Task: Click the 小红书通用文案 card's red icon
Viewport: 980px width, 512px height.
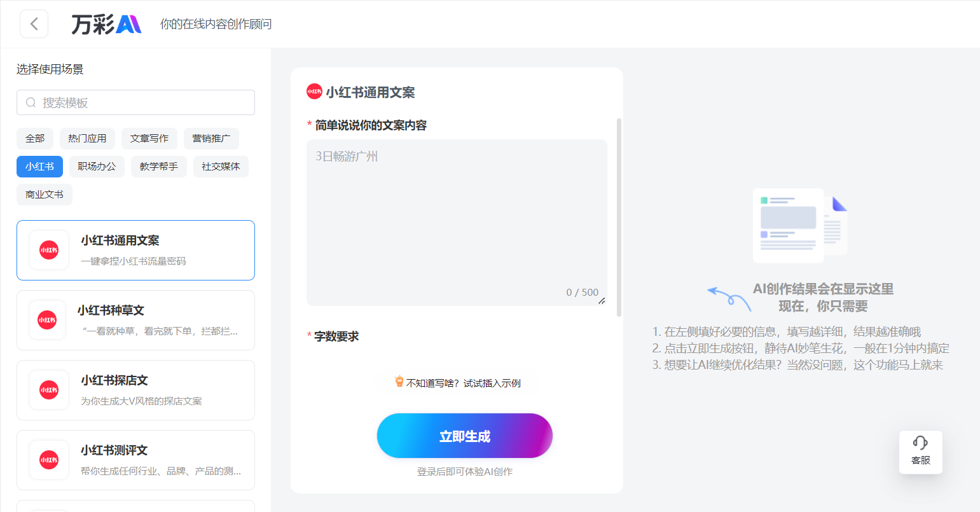Action: point(49,250)
